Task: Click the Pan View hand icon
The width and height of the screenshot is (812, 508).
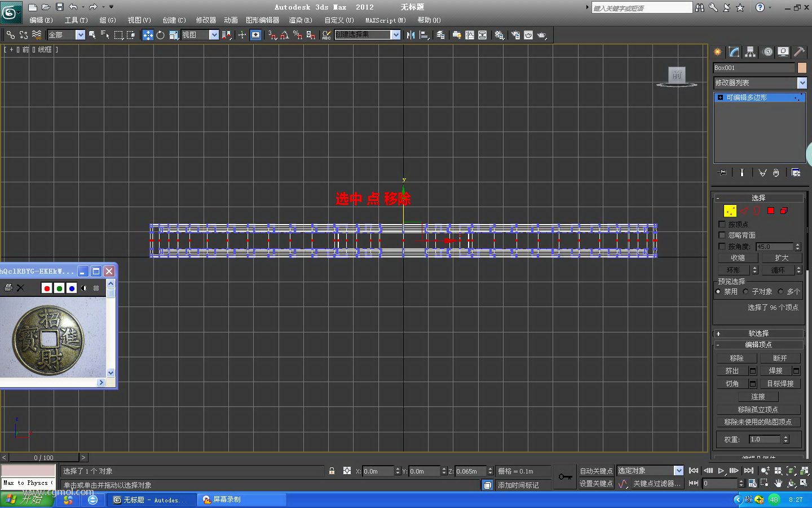Action: [778, 483]
